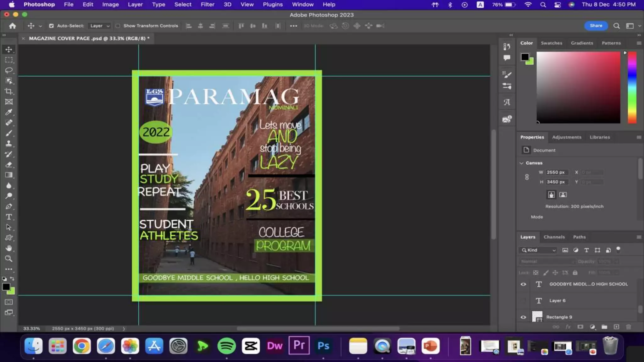Click the canvas width input field
Screen dimensions: 644x362
point(557,172)
